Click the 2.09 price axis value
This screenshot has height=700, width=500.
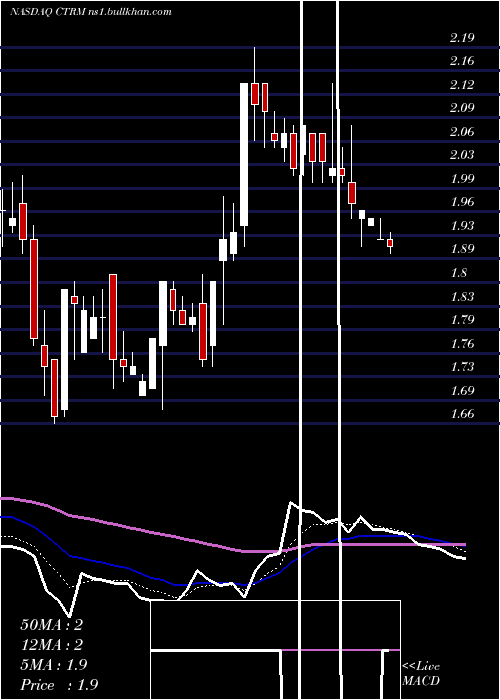click(462, 108)
